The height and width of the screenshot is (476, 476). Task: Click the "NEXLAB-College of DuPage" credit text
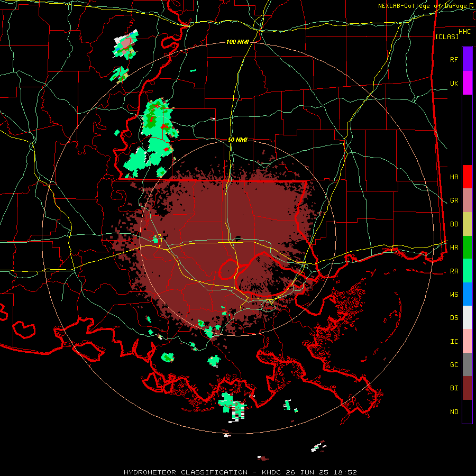[x=422, y=6]
